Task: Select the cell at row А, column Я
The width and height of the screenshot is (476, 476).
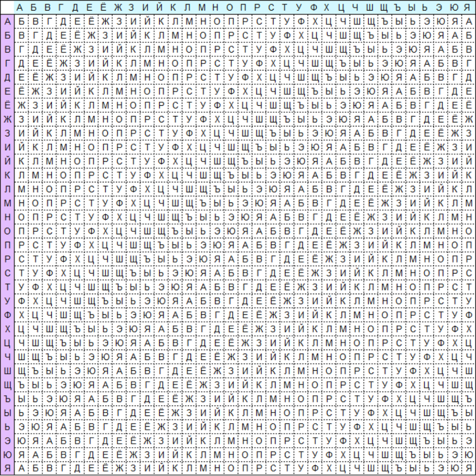Action: [x=468, y=21]
